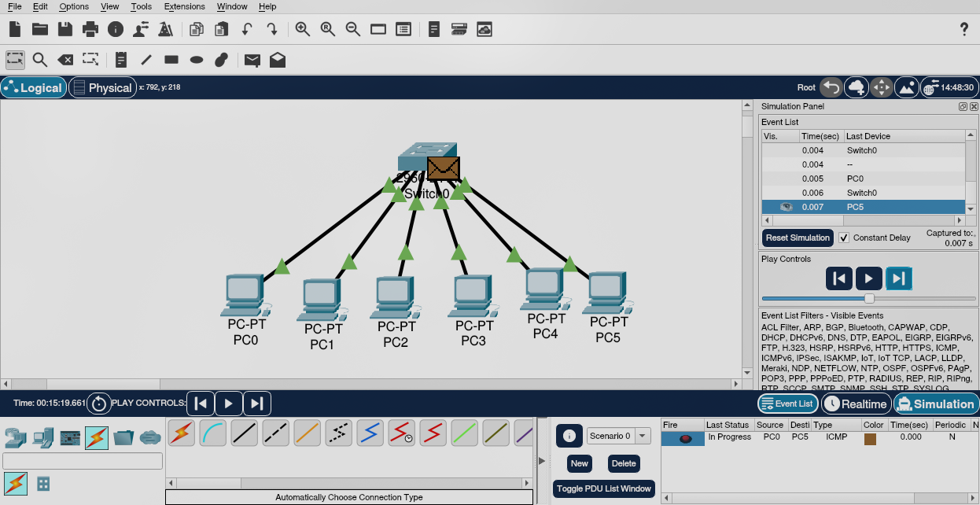Choose the copper straight-through black cable
The height and width of the screenshot is (505, 980).
click(x=245, y=432)
